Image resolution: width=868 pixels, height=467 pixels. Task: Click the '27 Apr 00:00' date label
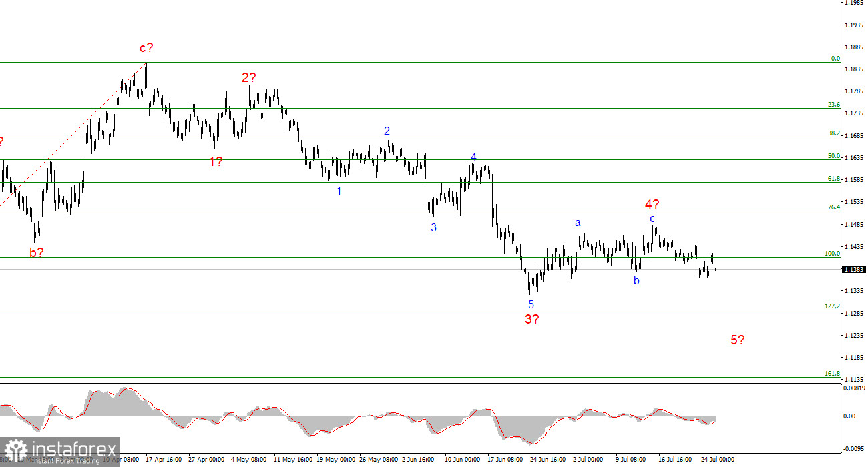pos(208,460)
